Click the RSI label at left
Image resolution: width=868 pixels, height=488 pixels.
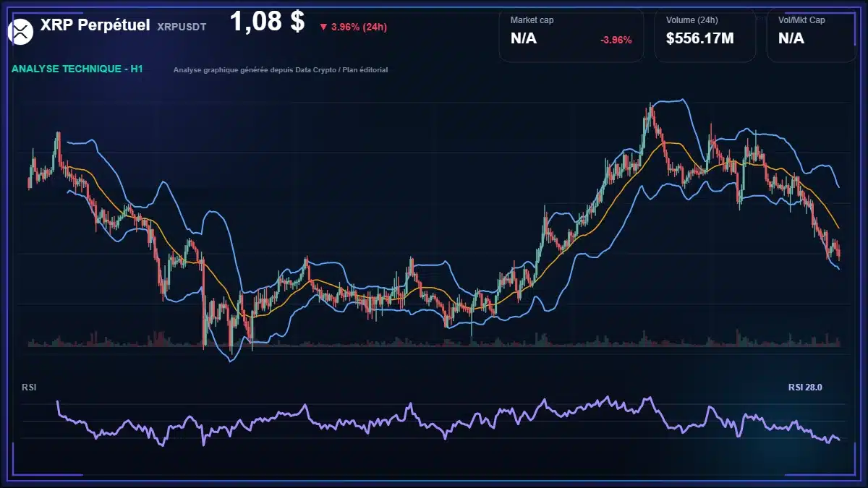pos(29,388)
